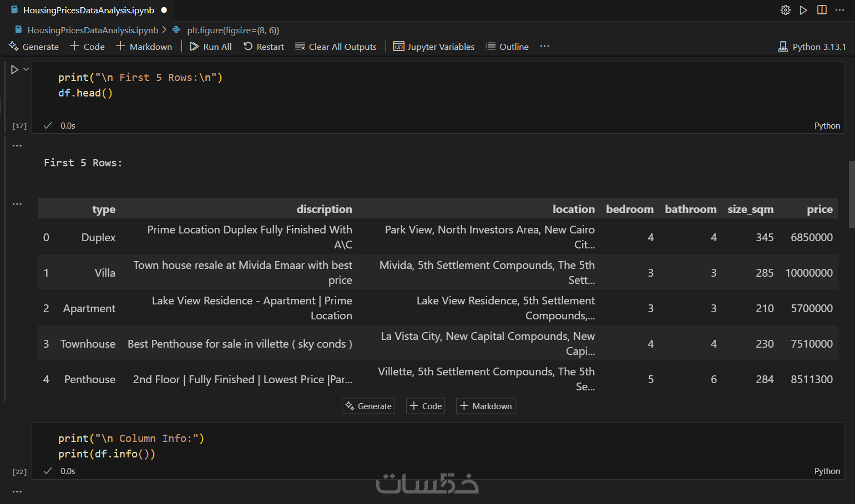Click the 'Best Penthouse for sale in villette' description
The height and width of the screenshot is (504, 855).
pyautogui.click(x=240, y=344)
